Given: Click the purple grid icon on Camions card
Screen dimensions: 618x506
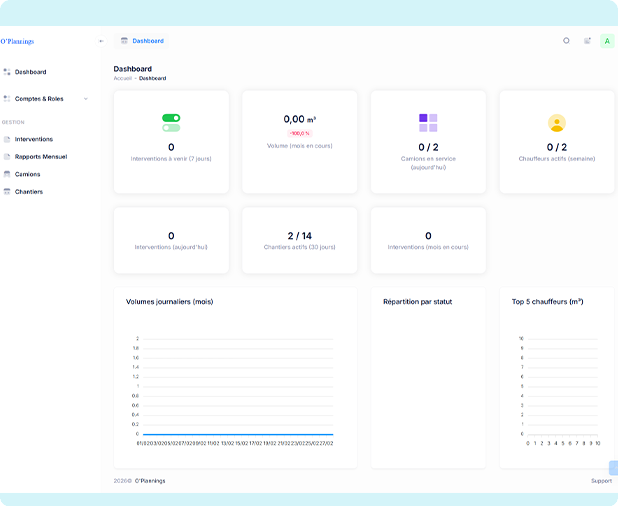Looking at the screenshot, I should (x=428, y=123).
